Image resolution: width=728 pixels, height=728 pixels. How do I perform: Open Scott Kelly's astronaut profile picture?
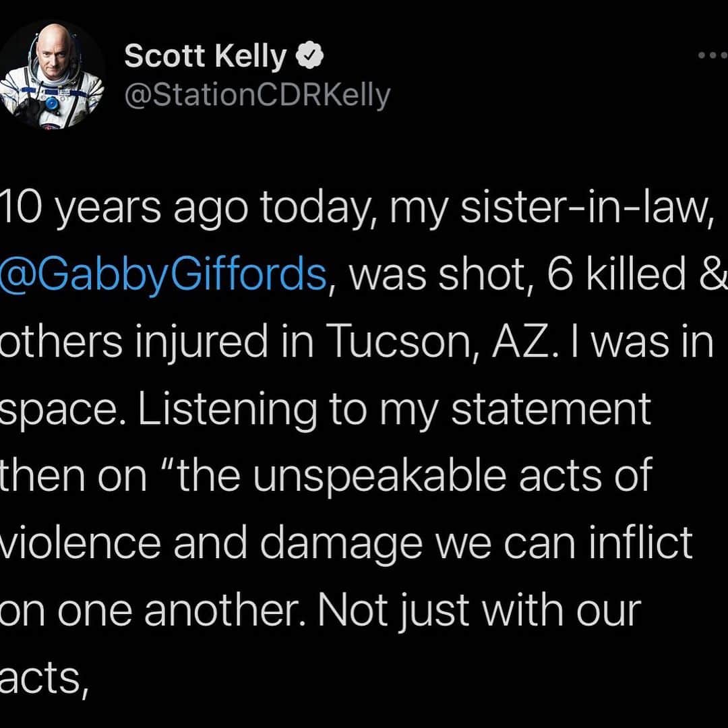51,75
